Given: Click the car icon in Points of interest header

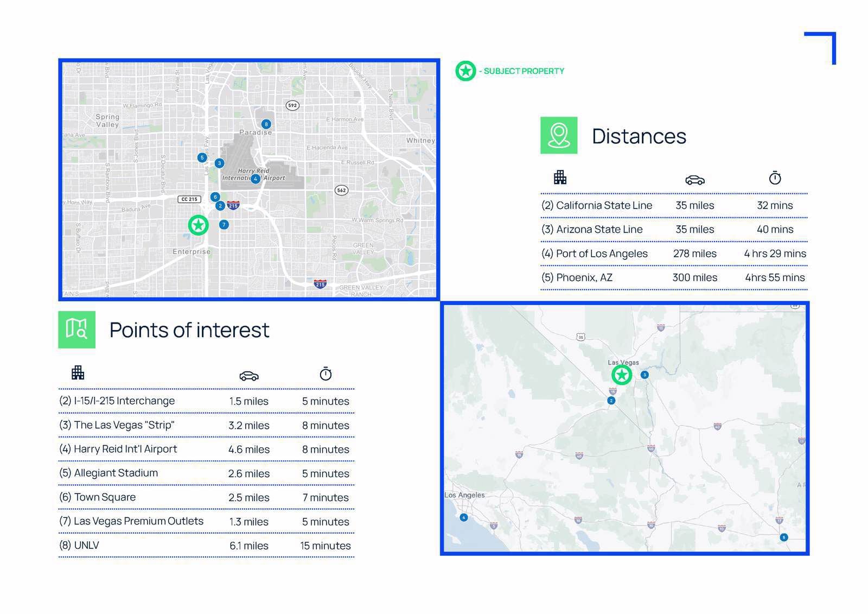Looking at the screenshot, I should click(248, 376).
